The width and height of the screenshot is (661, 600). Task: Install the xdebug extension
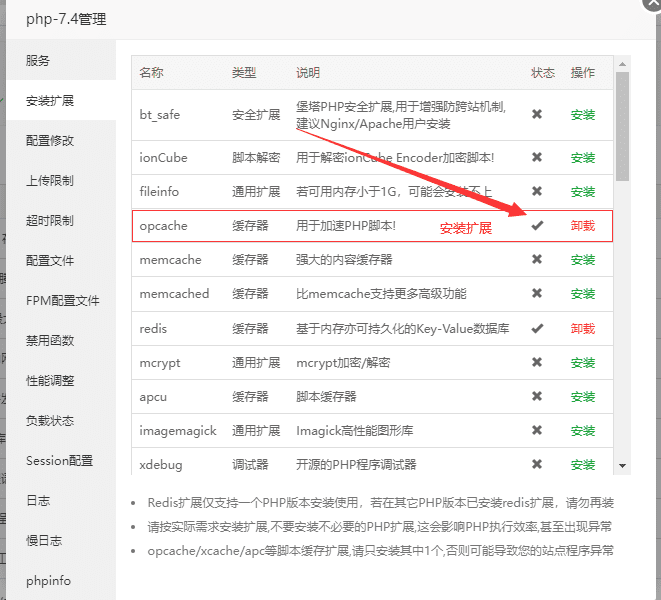point(583,465)
